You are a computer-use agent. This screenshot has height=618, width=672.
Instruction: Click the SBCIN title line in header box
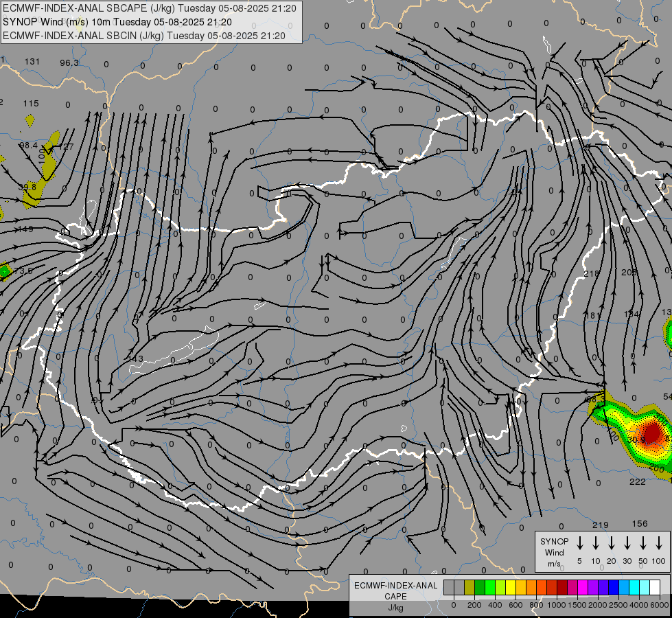click(x=144, y=36)
